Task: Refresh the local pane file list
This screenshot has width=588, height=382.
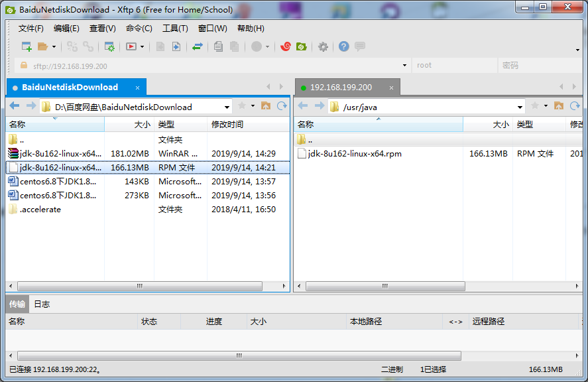Action: pyautogui.click(x=282, y=106)
